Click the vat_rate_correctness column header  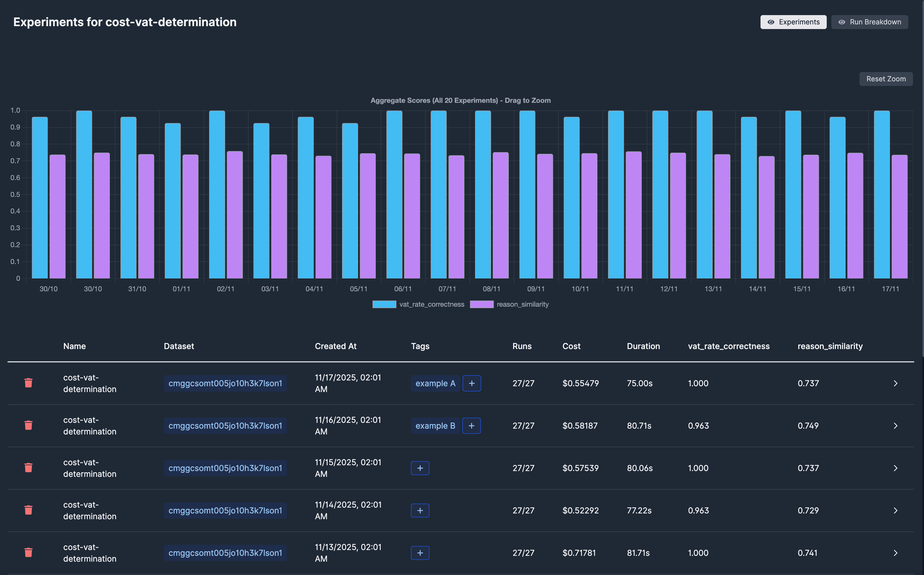pyautogui.click(x=729, y=346)
